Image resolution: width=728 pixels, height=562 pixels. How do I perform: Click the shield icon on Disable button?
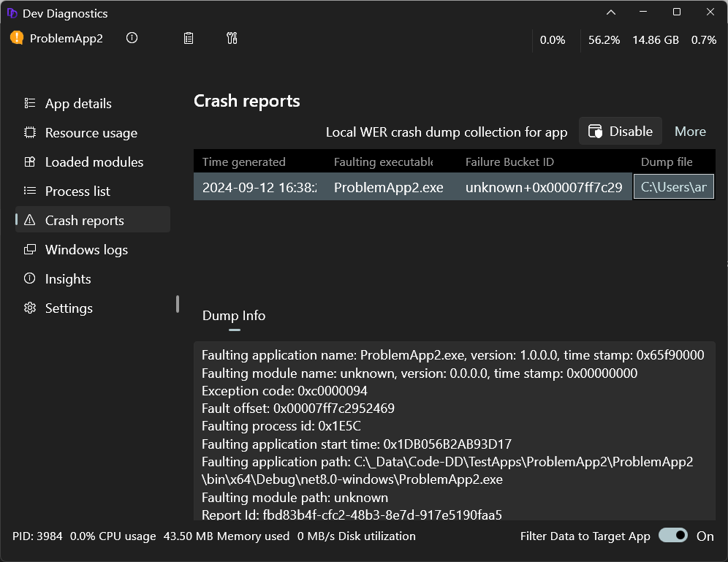595,132
